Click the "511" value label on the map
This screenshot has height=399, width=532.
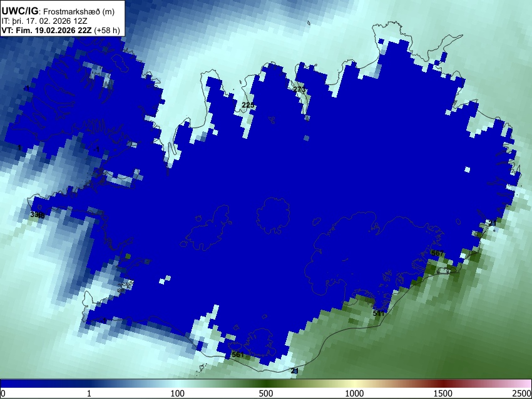coord(379,313)
